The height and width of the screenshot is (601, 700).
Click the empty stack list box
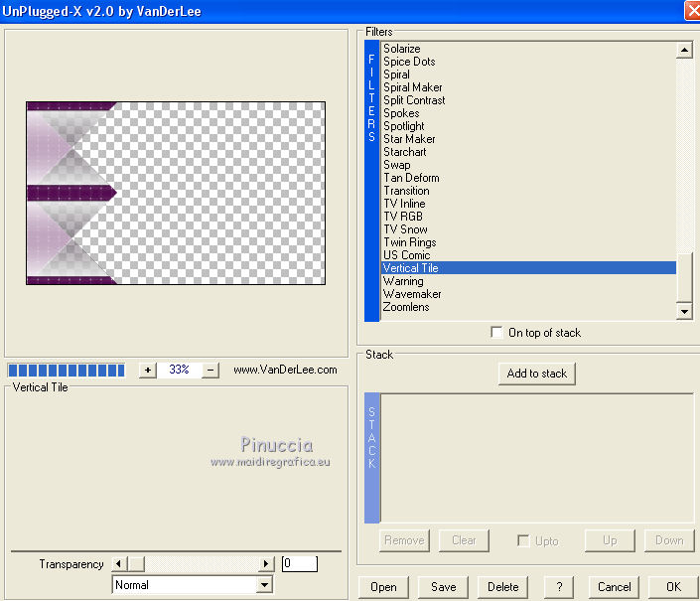point(537,458)
